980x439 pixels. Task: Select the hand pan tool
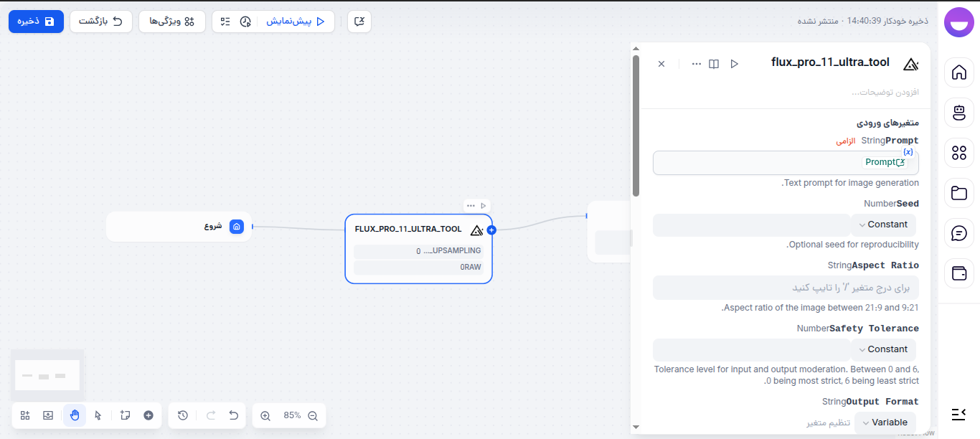click(75, 415)
